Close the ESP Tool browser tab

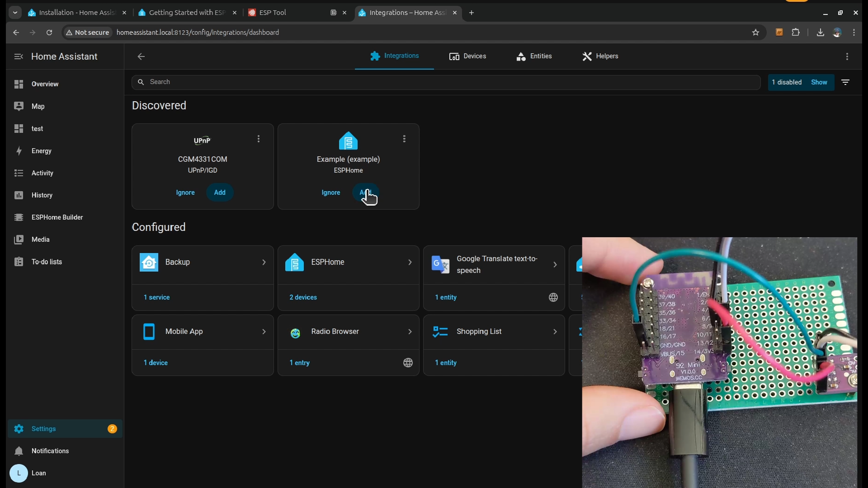[x=344, y=13]
